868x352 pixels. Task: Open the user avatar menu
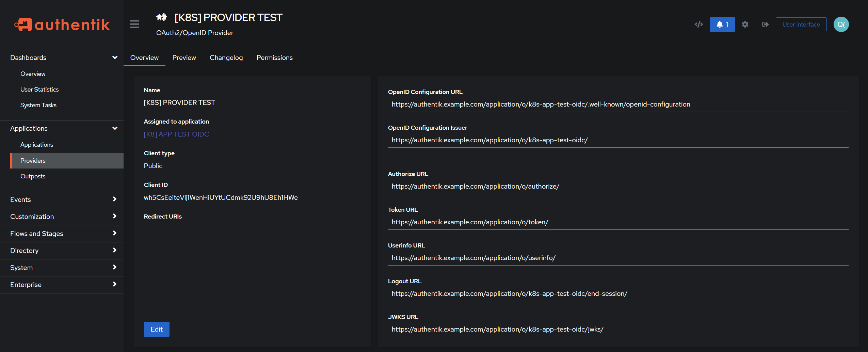(x=841, y=25)
